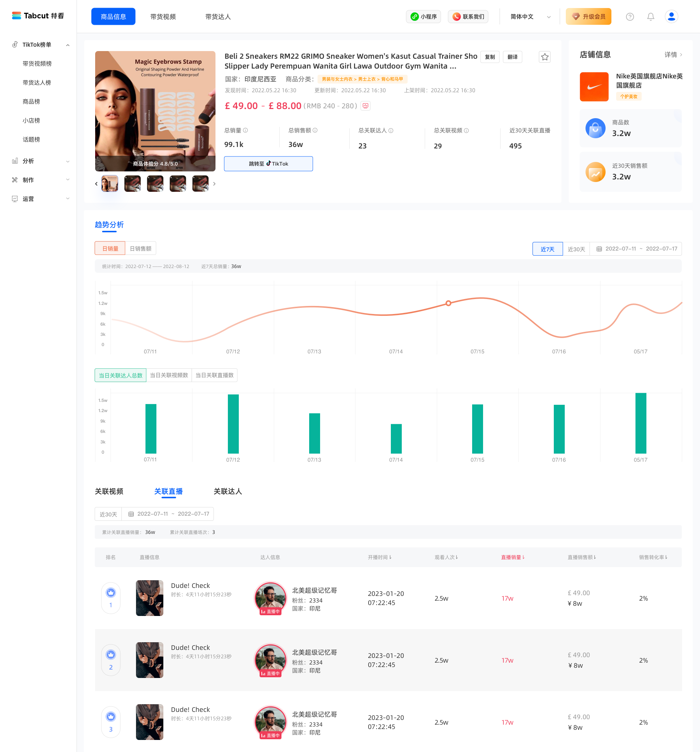Click the Tabcut logo

pyautogui.click(x=38, y=16)
